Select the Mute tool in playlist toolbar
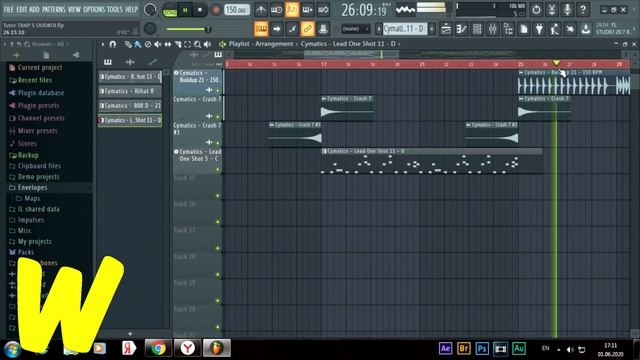Image resolution: width=640 pixels, height=360 pixels. (158, 44)
